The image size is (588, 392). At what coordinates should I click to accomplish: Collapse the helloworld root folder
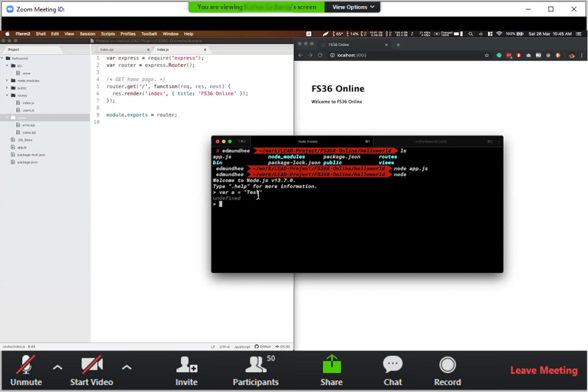click(2, 58)
